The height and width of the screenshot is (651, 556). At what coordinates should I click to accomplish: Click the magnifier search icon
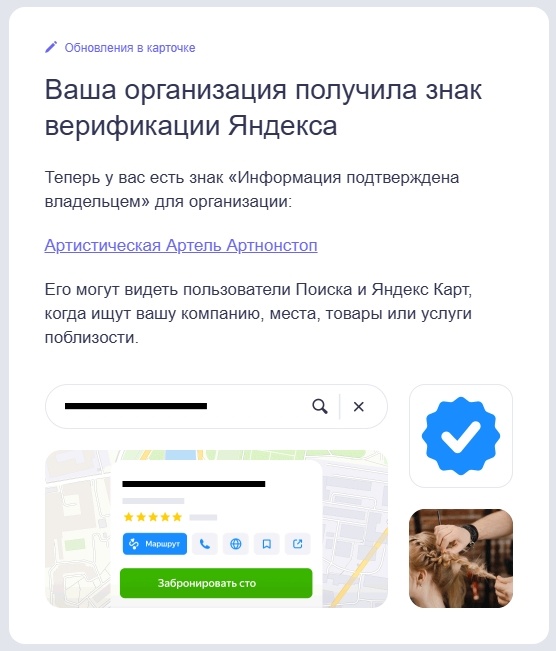(320, 406)
